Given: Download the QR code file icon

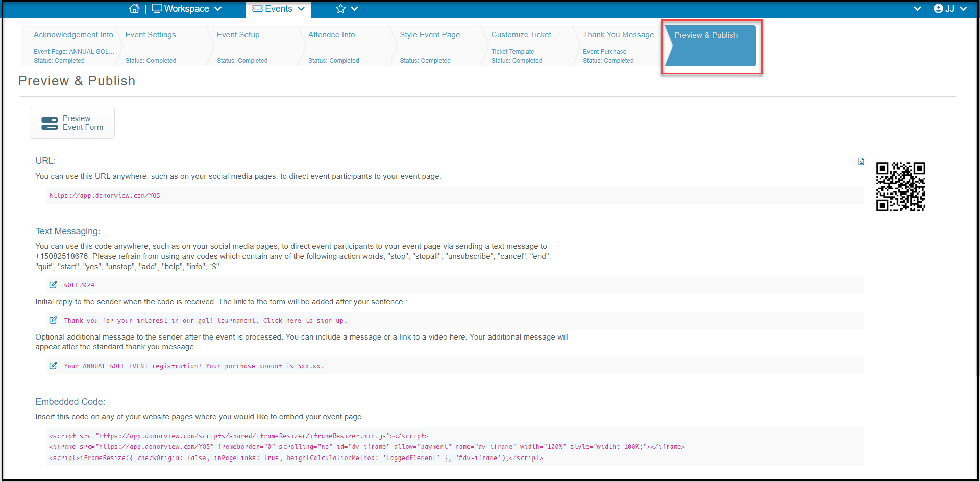Looking at the screenshot, I should tap(861, 162).
